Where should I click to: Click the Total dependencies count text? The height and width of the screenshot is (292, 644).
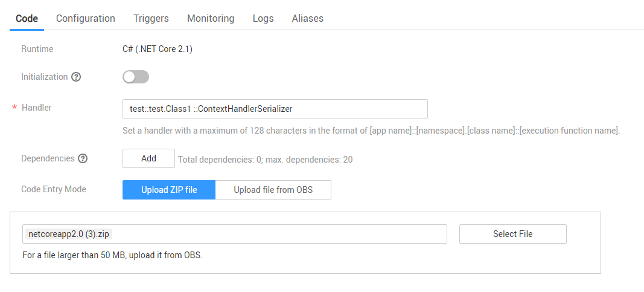point(265,160)
